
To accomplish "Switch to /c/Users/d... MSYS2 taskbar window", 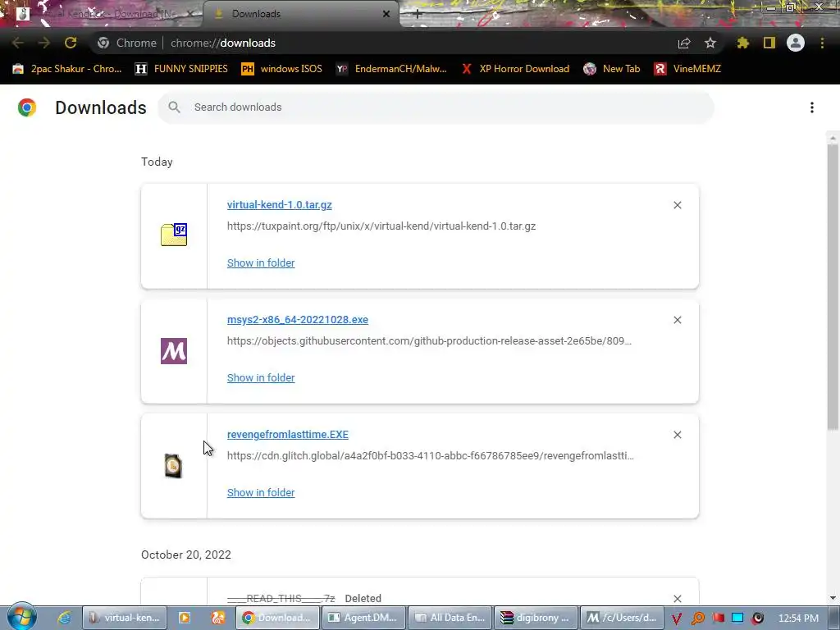I will pyautogui.click(x=623, y=618).
